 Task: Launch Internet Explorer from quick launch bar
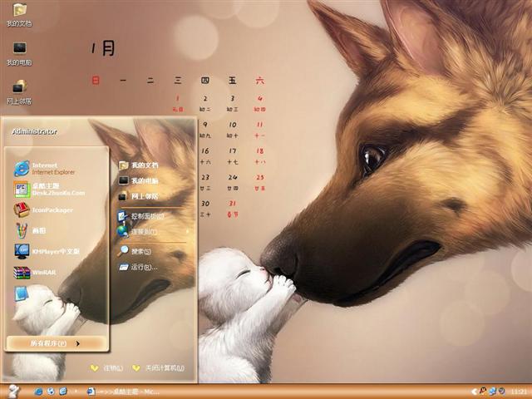[x=38, y=392]
